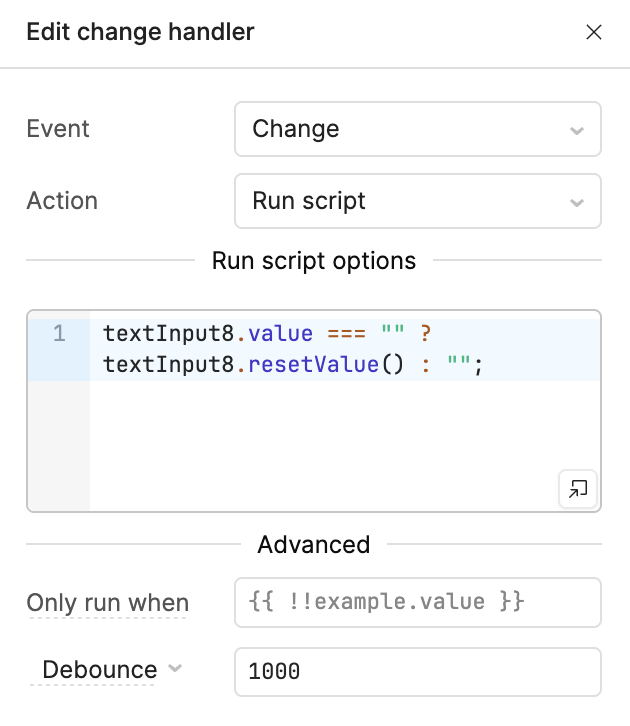Close the Edit change handler panel

[593, 33]
